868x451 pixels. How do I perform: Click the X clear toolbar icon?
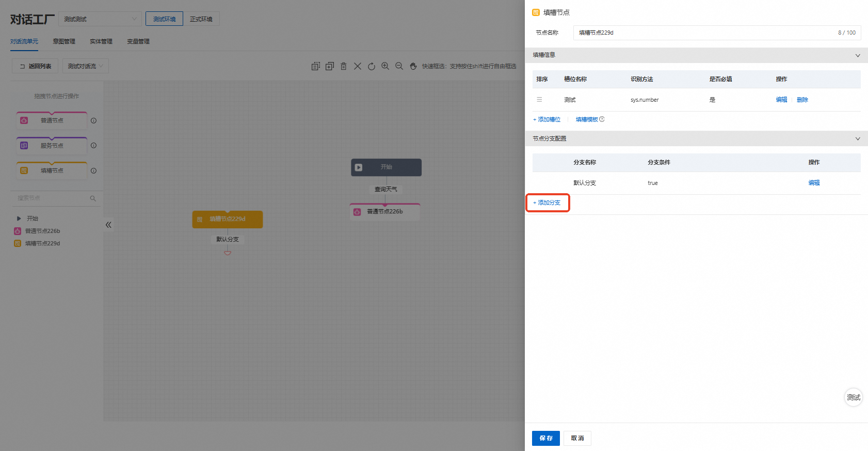tap(358, 66)
